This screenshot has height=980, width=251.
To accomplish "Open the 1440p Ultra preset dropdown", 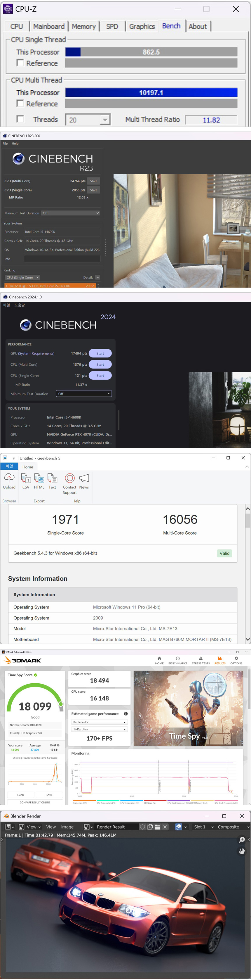I will (99, 729).
